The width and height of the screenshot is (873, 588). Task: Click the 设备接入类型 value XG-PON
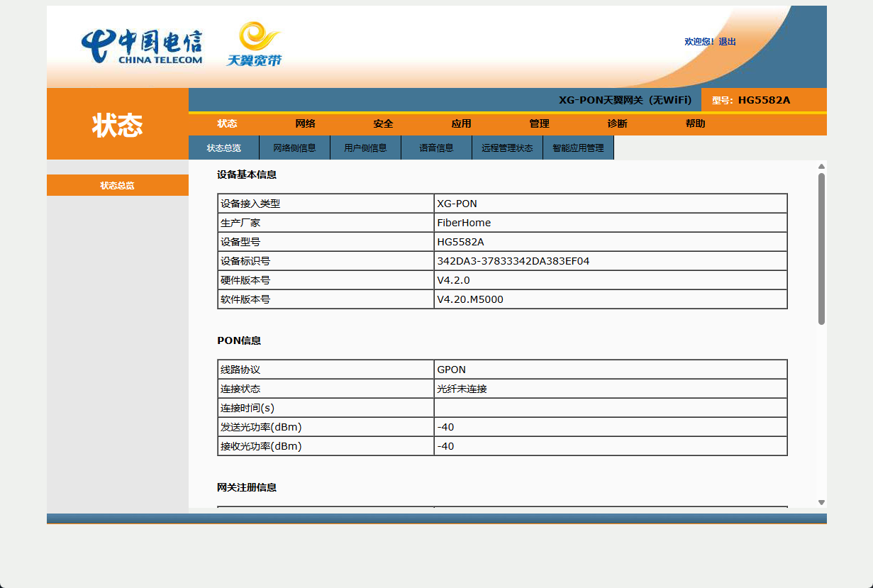[457, 204]
